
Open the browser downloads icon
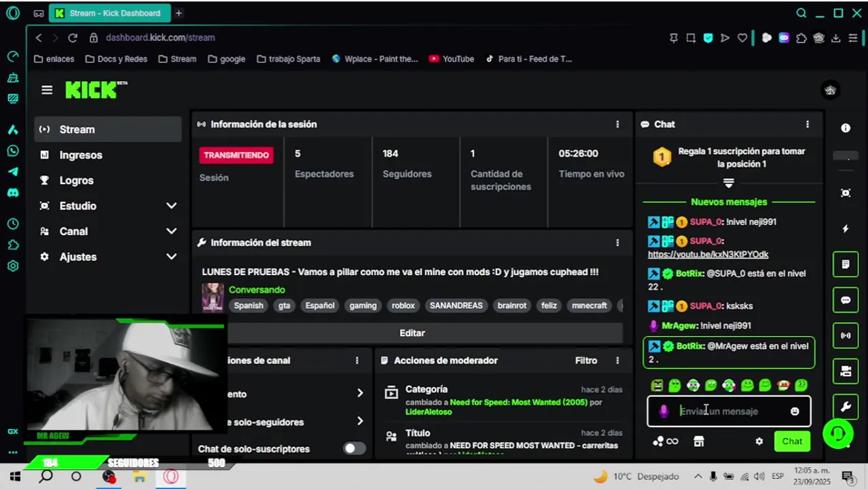(x=836, y=38)
